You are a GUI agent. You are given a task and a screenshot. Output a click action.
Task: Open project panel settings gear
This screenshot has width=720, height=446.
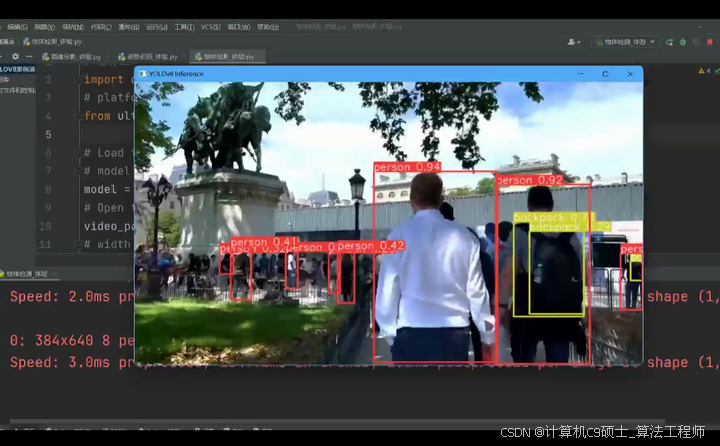tap(15, 56)
